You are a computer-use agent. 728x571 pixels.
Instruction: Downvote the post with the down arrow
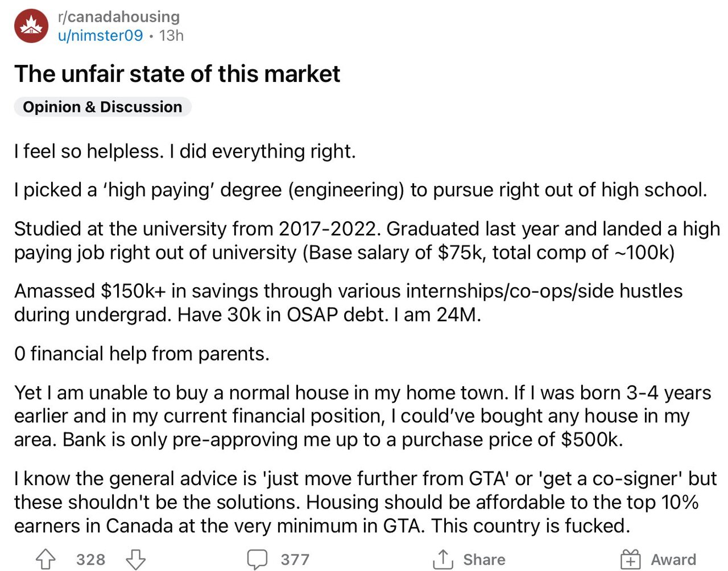pyautogui.click(x=135, y=560)
